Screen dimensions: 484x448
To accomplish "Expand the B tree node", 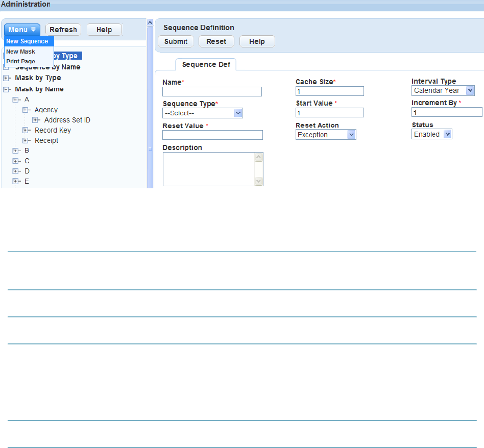I will (x=15, y=151).
